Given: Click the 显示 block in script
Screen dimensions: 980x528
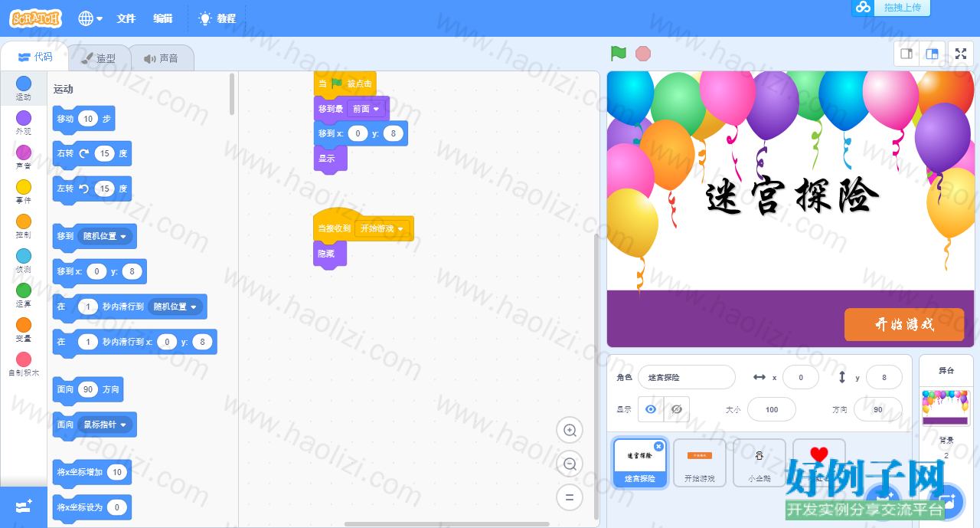Looking at the screenshot, I should (330, 159).
